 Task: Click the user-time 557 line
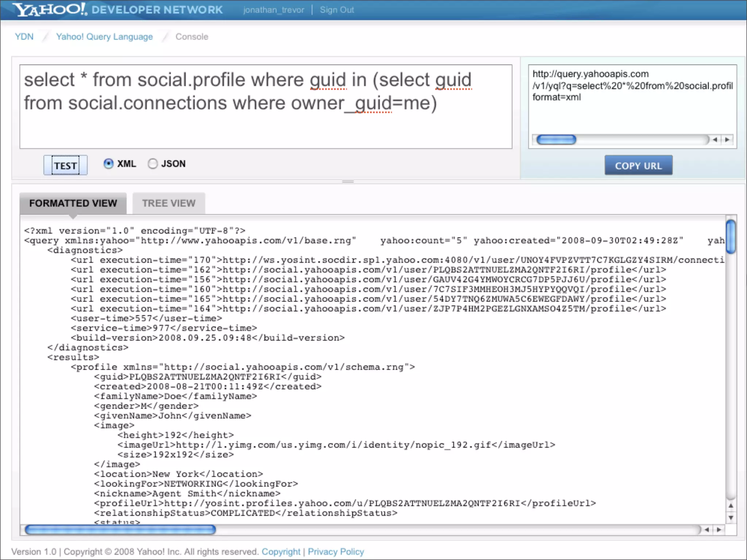[x=146, y=318]
